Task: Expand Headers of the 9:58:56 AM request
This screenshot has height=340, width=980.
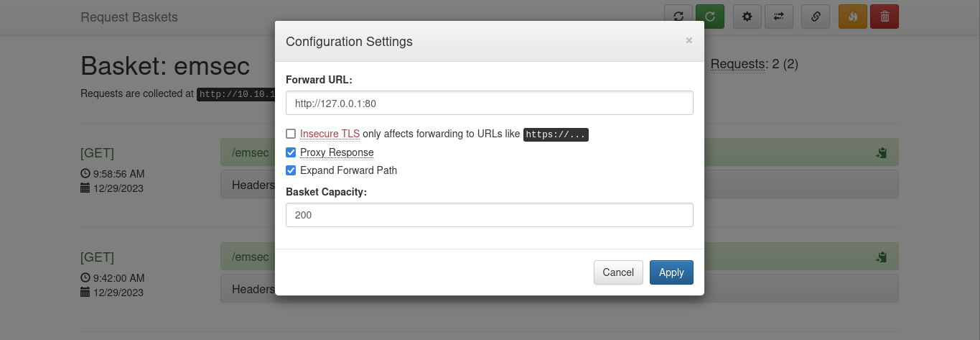Action: click(x=248, y=185)
